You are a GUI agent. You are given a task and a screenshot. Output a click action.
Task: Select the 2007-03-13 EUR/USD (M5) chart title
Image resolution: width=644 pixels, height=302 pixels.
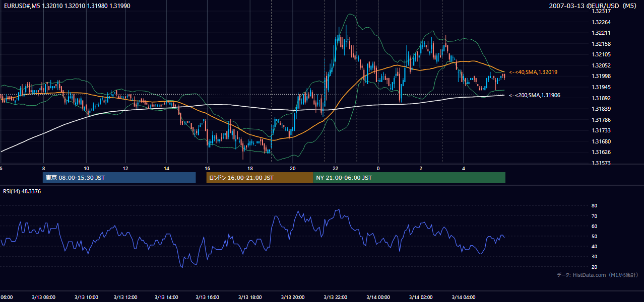(593, 6)
